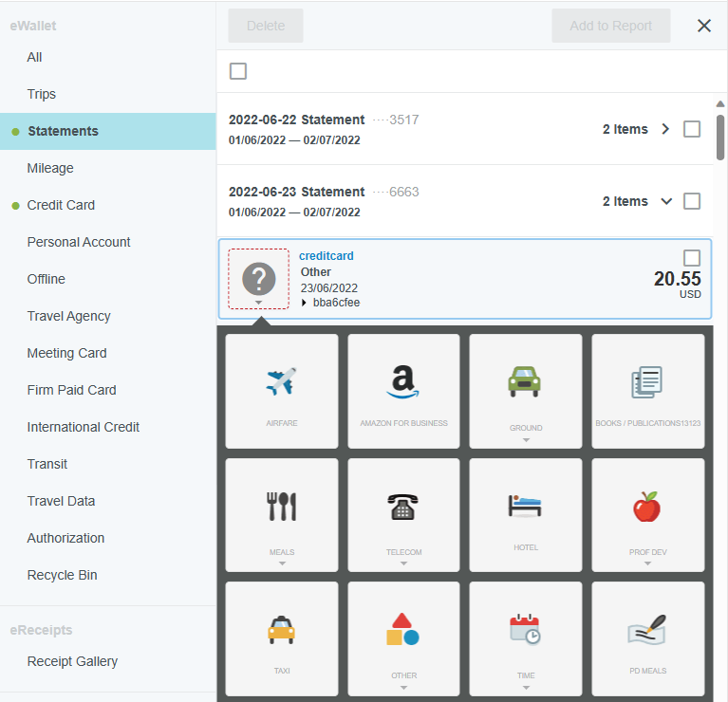Select the Hotel bed icon
The height and width of the screenshot is (702, 728).
pyautogui.click(x=525, y=506)
